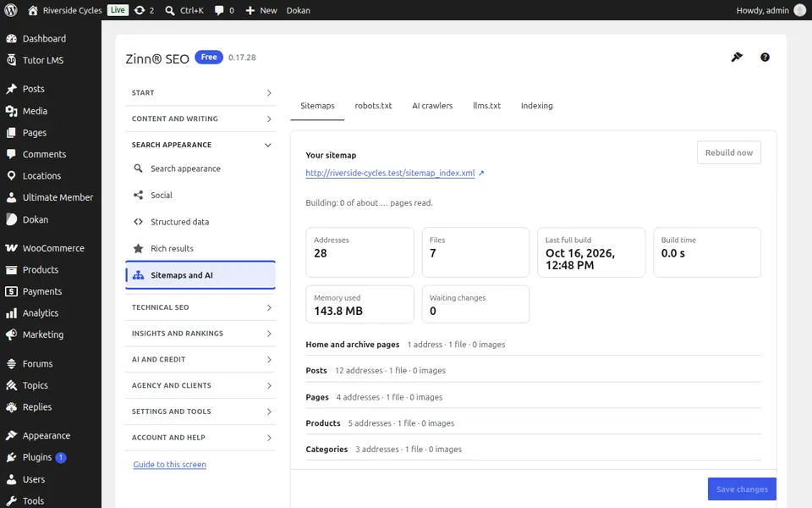Expand the SETTINGS AND TOOLS section
Image resolution: width=812 pixels, height=508 pixels.
click(200, 411)
